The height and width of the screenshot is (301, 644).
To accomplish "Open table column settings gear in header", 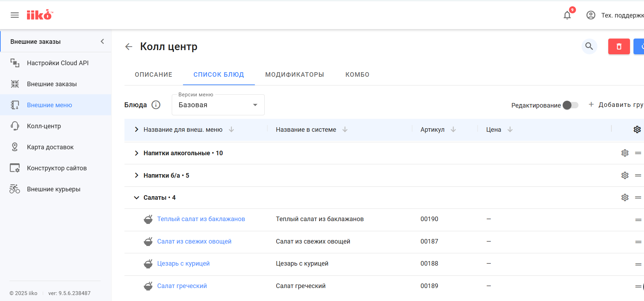I will click(637, 130).
